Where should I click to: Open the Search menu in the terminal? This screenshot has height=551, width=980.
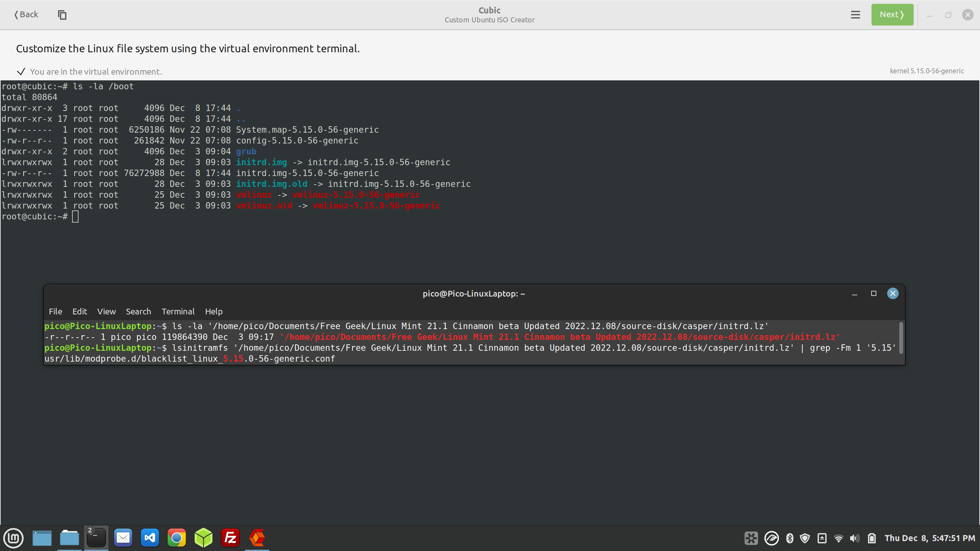[138, 312]
